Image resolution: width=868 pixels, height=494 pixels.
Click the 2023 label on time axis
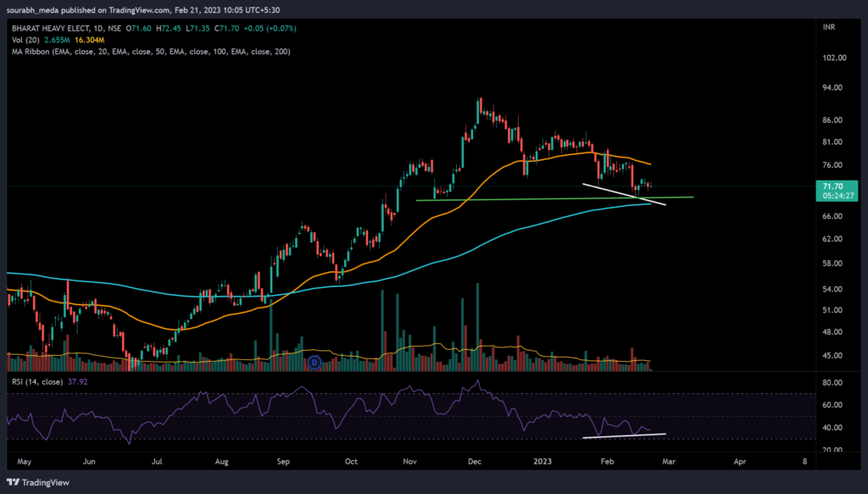coord(542,461)
